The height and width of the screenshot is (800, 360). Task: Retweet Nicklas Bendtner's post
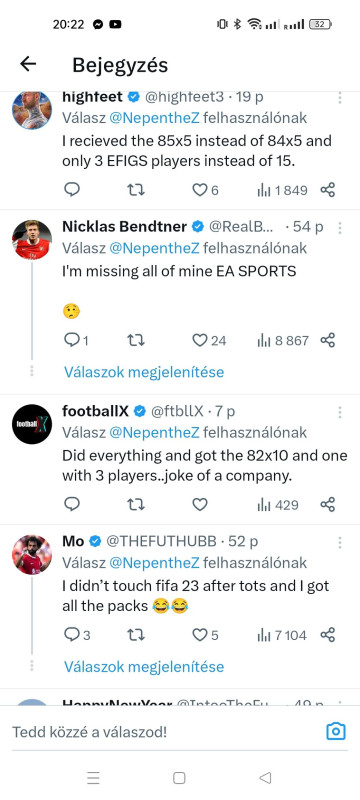click(136, 340)
